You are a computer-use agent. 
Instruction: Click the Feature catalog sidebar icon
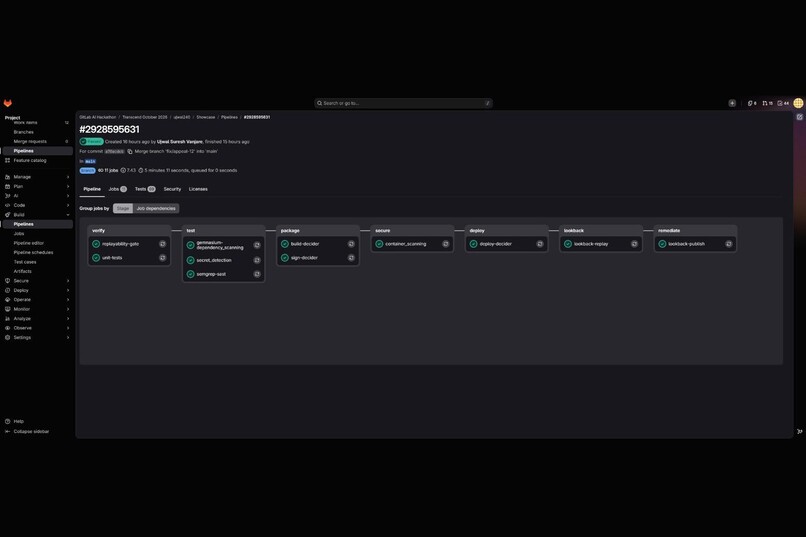[7, 160]
